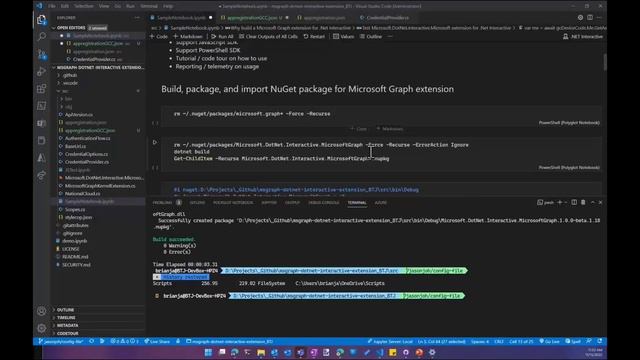Viewport: 640px width, 360px height.
Task: Expand the .github folder
Action: click(70, 75)
